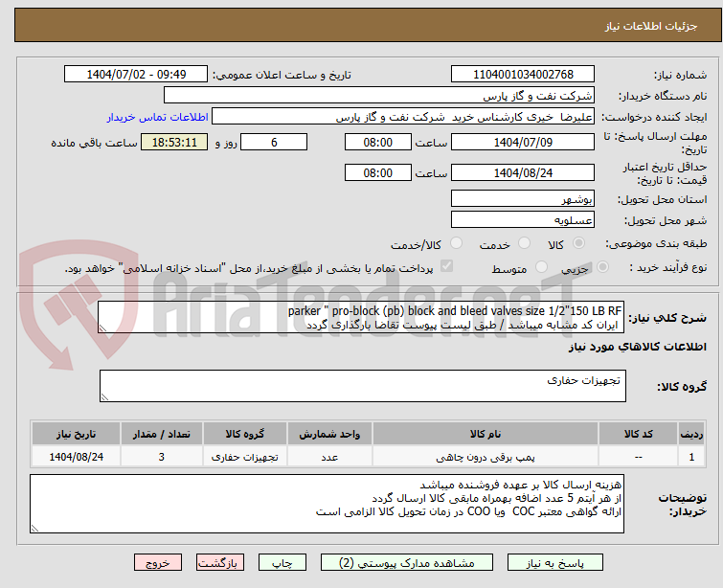The width and height of the screenshot is (723, 588).
Task: Click the heading اطلاعات کالاهای مورد نیاز
Action: point(637,347)
